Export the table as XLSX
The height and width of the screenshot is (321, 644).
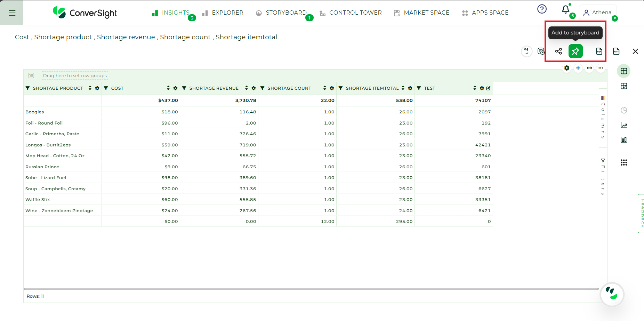click(616, 51)
